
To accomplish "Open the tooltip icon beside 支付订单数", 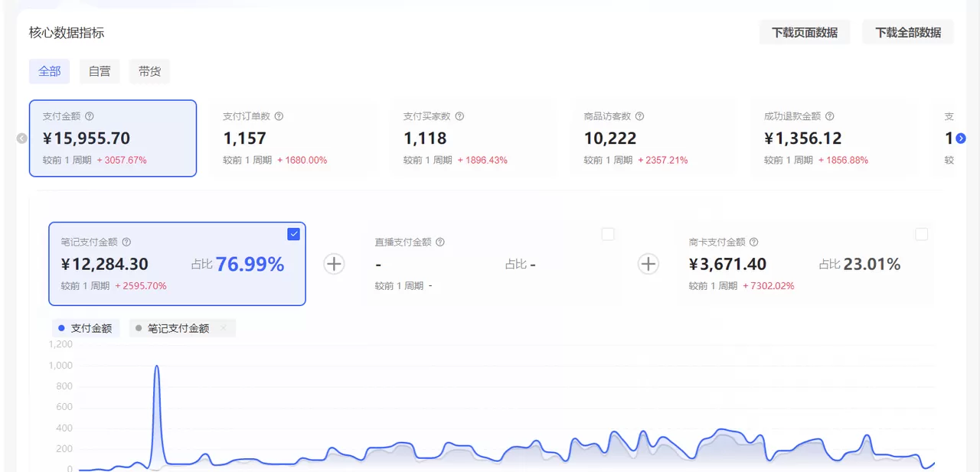I will (279, 116).
